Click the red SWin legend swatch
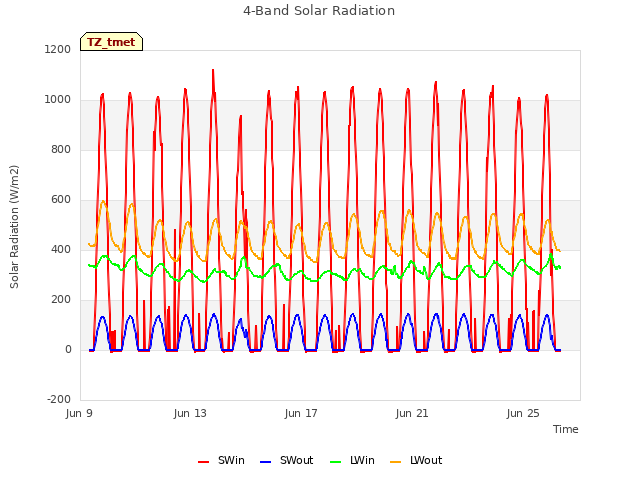Screen dimensions: 640x480 (x=203, y=462)
